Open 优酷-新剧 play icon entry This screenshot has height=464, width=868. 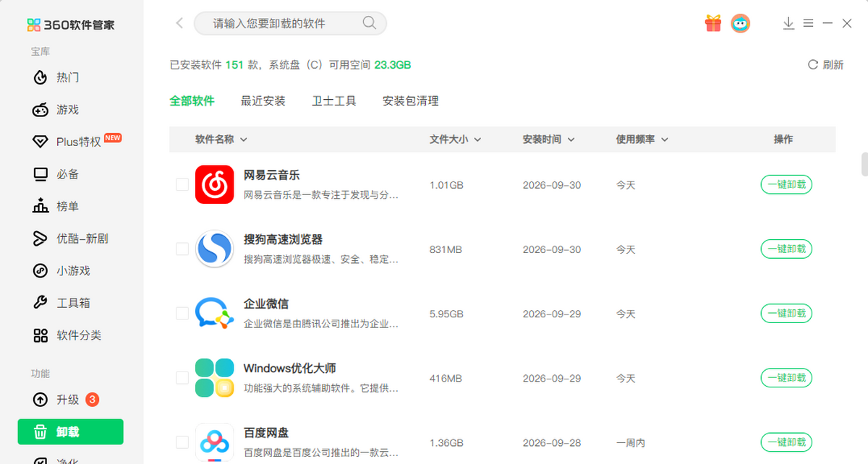41,239
